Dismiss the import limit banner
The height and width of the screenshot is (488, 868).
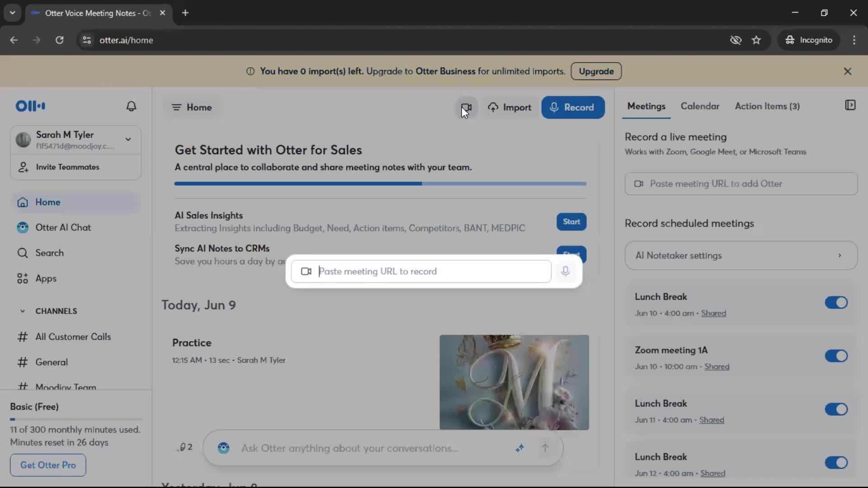tap(848, 71)
